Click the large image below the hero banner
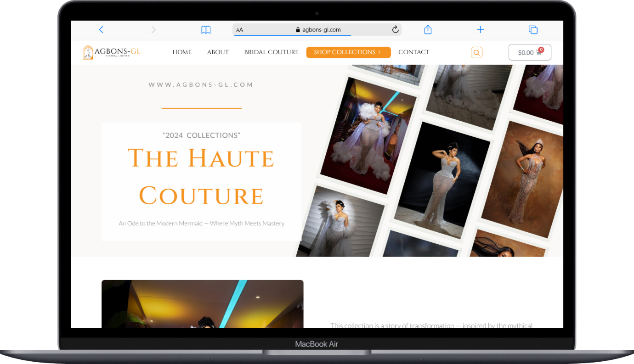The width and height of the screenshot is (634, 364). click(203, 304)
